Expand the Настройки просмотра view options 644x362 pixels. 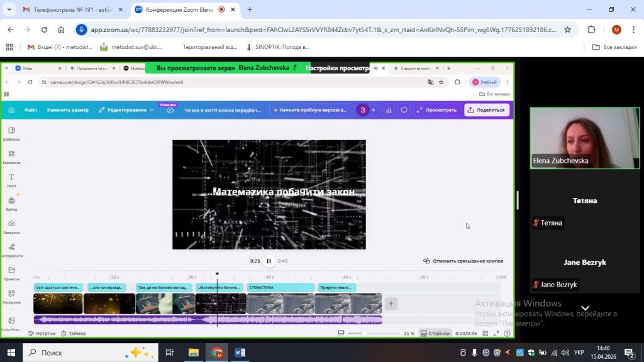(336, 68)
